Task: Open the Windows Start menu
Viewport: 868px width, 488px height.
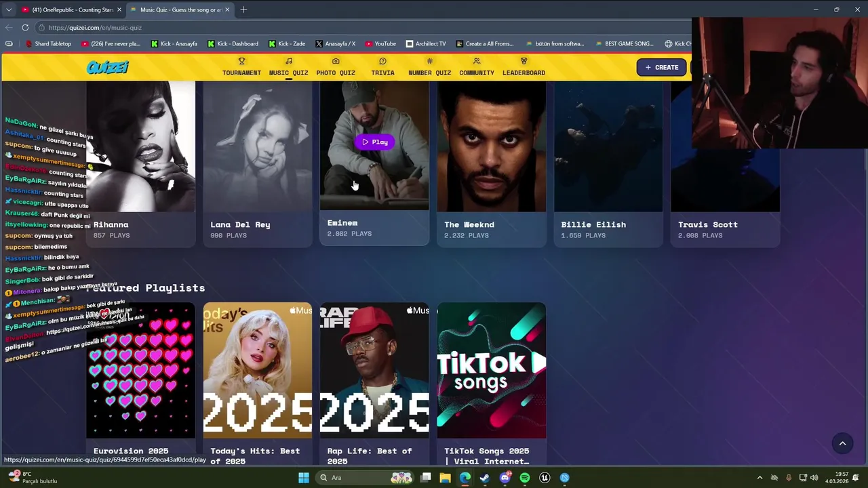Action: (304, 478)
